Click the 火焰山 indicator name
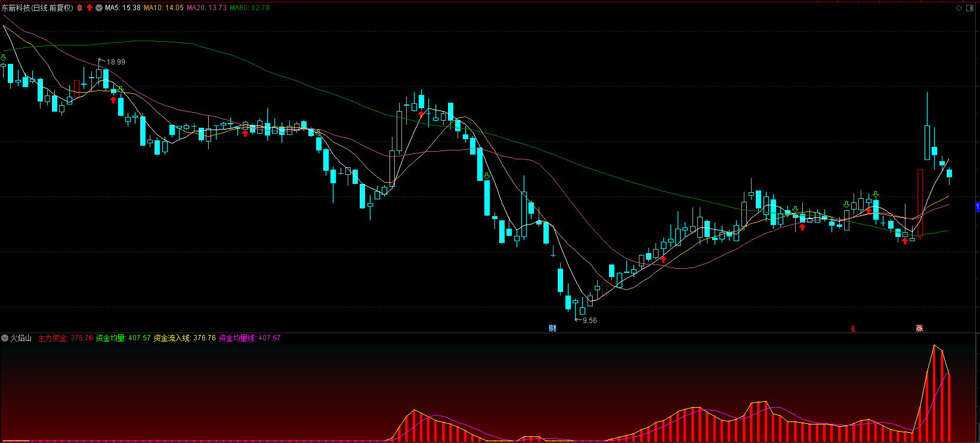The image size is (980, 443). click(x=21, y=338)
